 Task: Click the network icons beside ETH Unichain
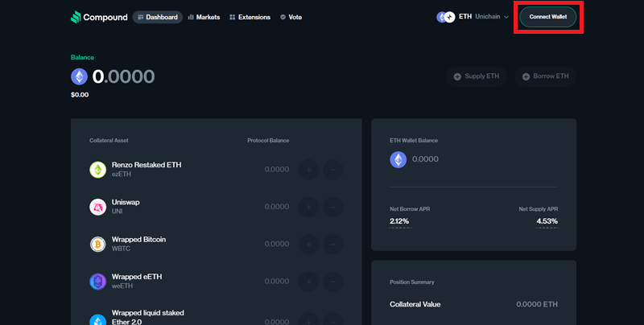pyautogui.click(x=446, y=17)
